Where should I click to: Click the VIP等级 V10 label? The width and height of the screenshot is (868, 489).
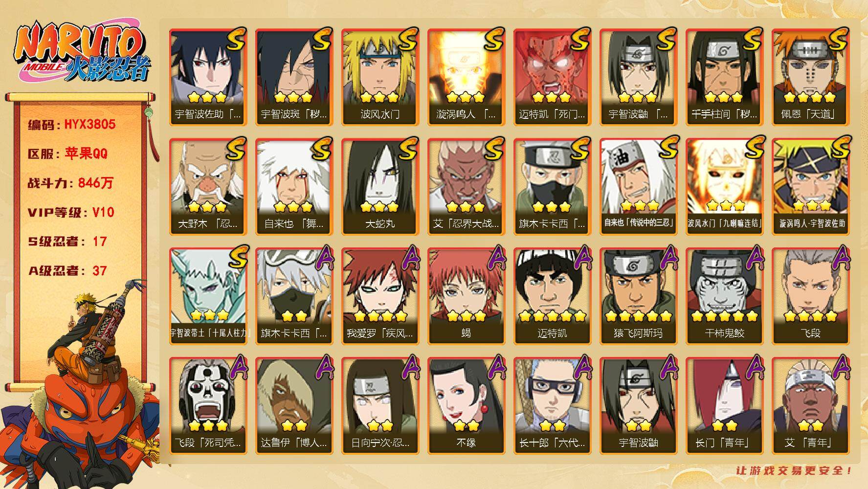click(x=71, y=212)
